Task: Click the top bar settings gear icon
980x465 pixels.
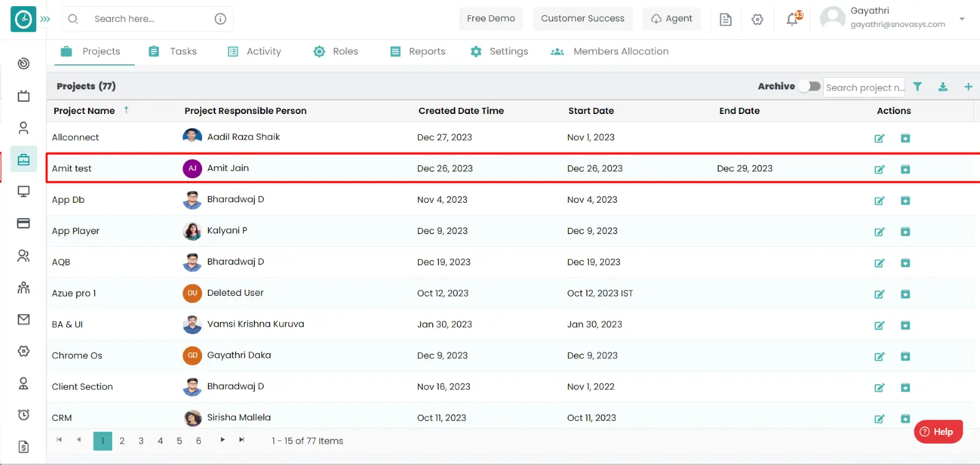Action: click(758, 20)
